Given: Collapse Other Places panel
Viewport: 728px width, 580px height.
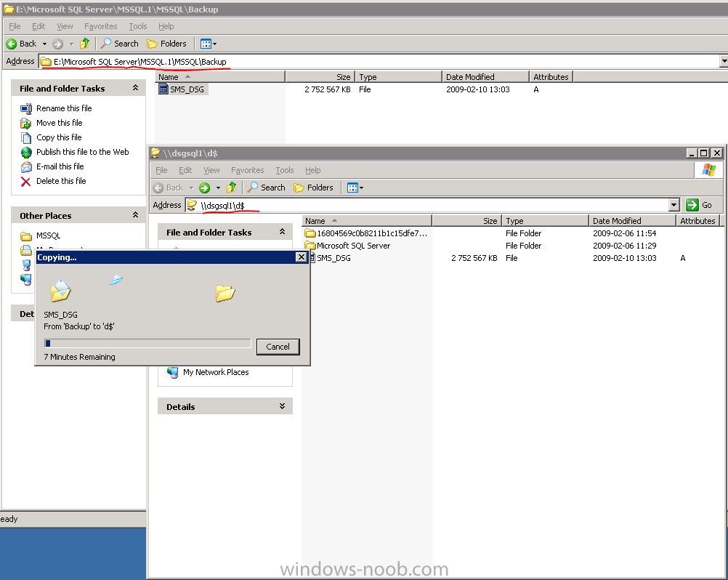Looking at the screenshot, I should coord(135,214).
